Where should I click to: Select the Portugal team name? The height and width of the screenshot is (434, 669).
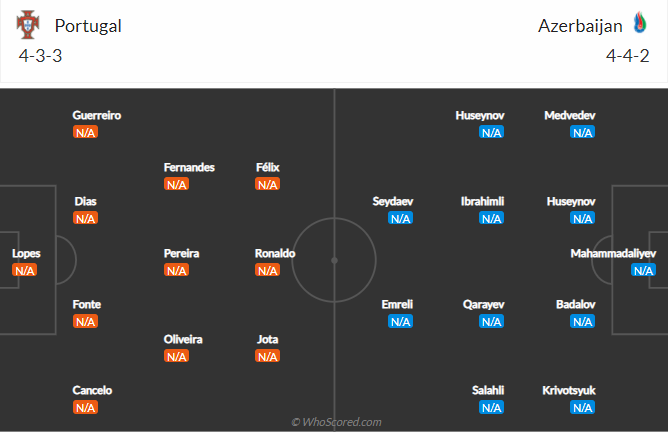pos(88,26)
